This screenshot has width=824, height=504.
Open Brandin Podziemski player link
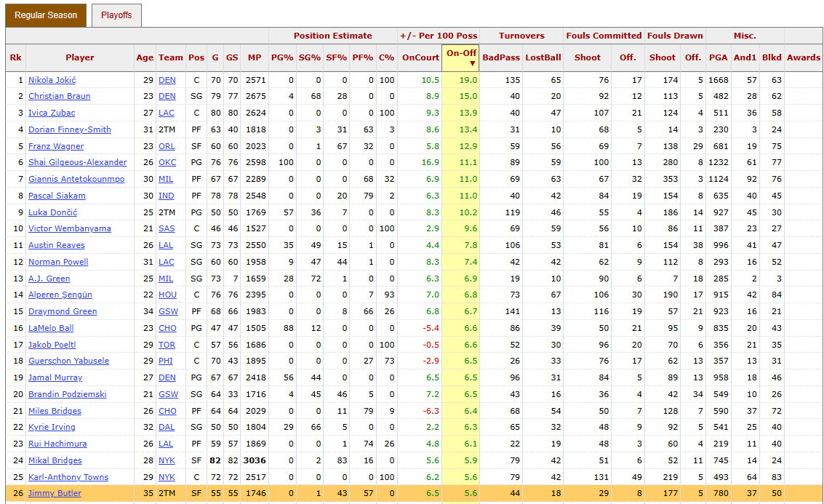tap(67, 394)
